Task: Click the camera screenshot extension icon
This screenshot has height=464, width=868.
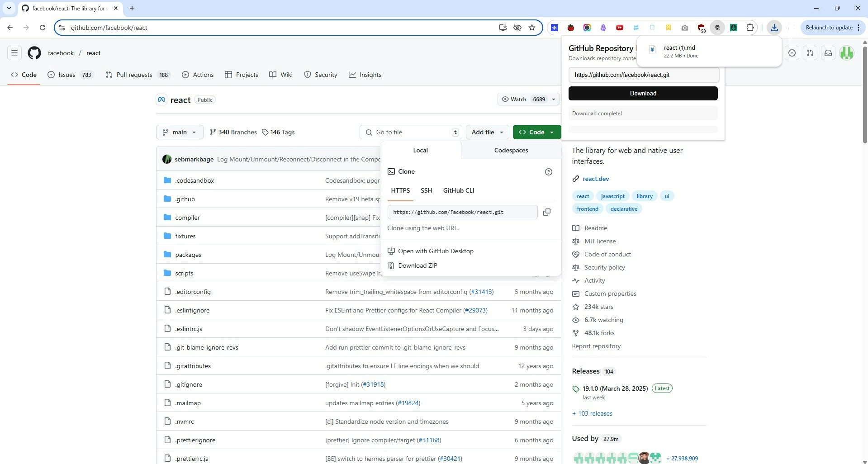Action: (x=685, y=28)
